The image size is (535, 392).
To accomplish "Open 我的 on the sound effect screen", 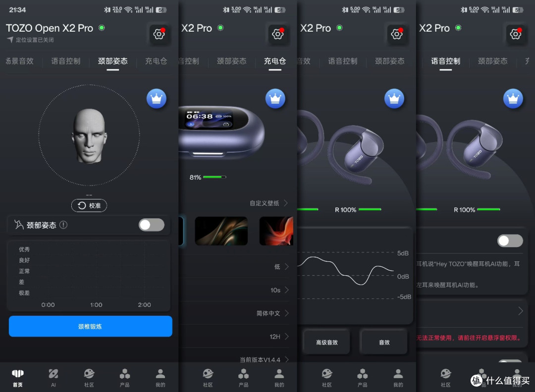I will (x=398, y=378).
